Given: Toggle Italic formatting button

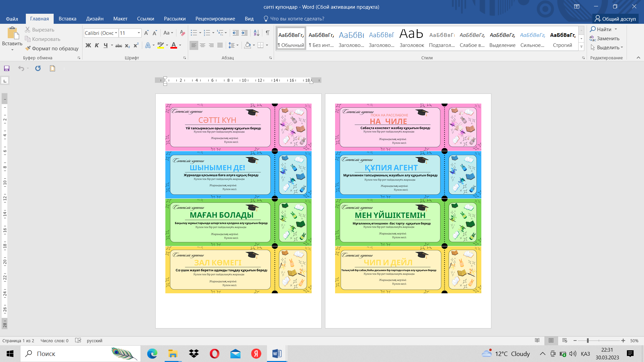Looking at the screenshot, I should (97, 45).
